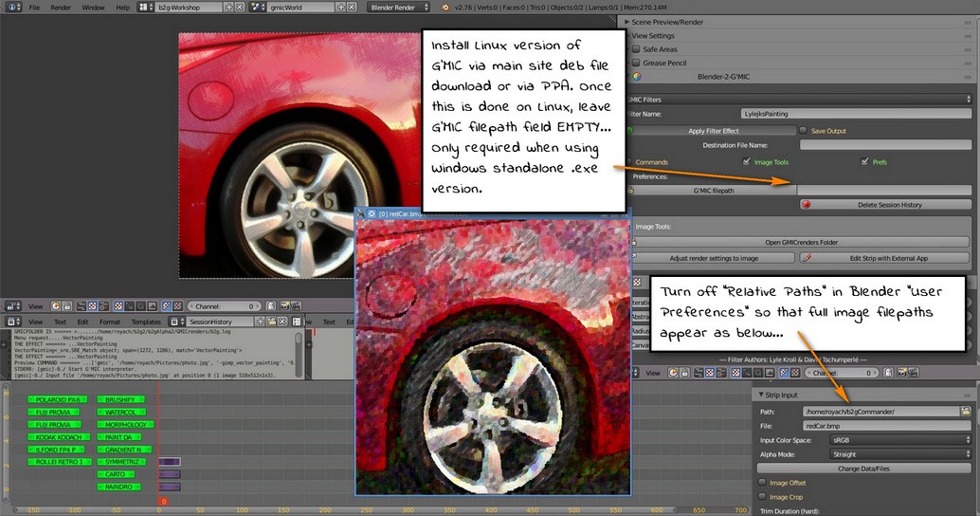Enable the Grease Pencil checkbox

(636, 63)
